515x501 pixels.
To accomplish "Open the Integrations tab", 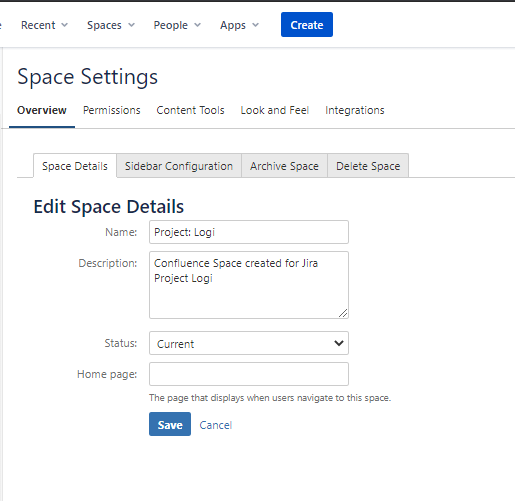I will click(x=355, y=110).
